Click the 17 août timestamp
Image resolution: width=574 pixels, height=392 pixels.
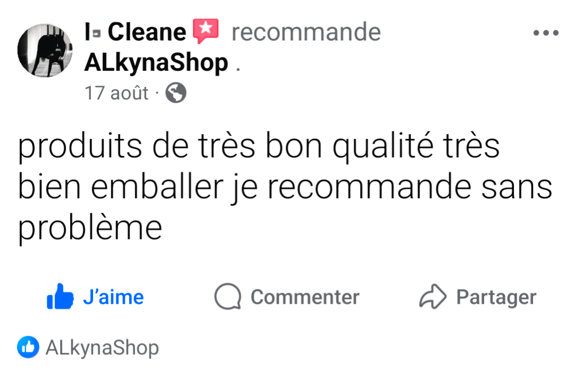pos(117,93)
